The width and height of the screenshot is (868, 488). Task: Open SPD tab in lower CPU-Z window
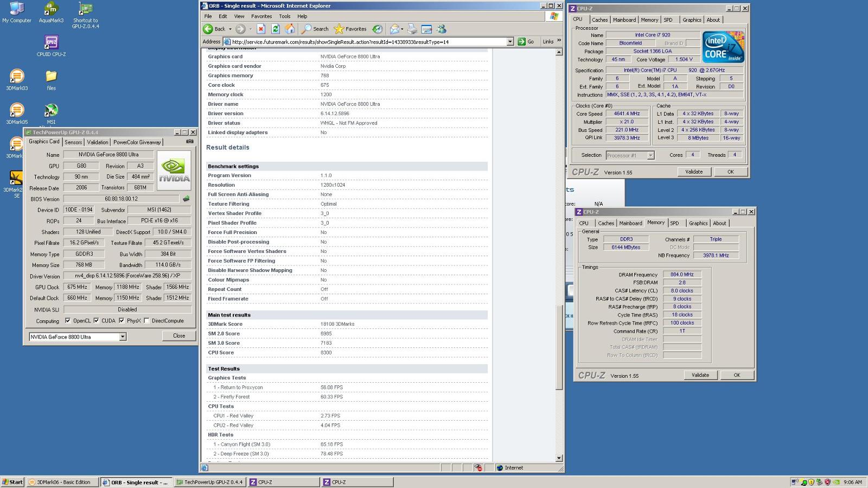click(x=674, y=223)
